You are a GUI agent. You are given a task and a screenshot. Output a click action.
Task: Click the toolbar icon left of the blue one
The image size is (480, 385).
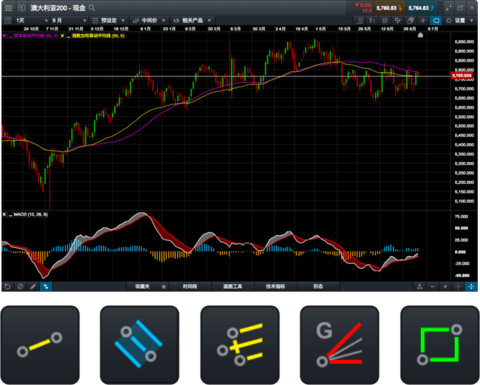pos(423,21)
